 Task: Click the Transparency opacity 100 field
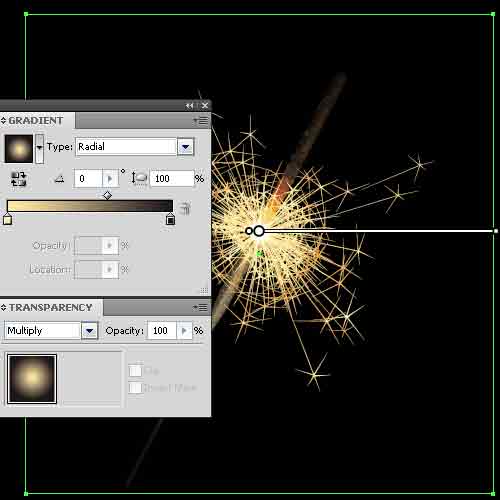162,331
